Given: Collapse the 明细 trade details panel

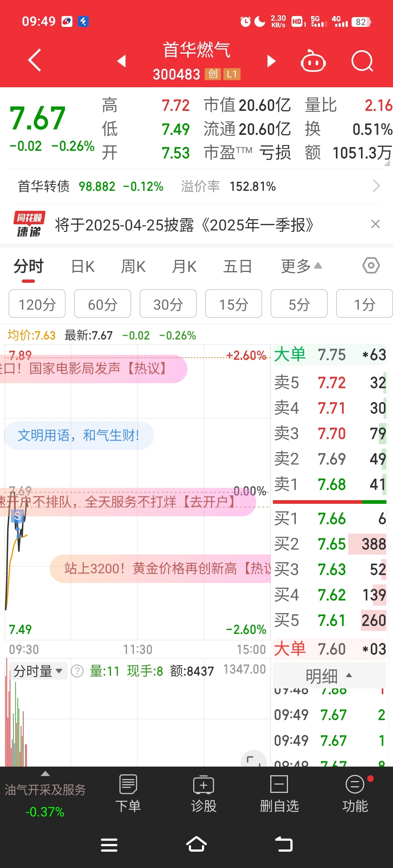Looking at the screenshot, I should 329,676.
